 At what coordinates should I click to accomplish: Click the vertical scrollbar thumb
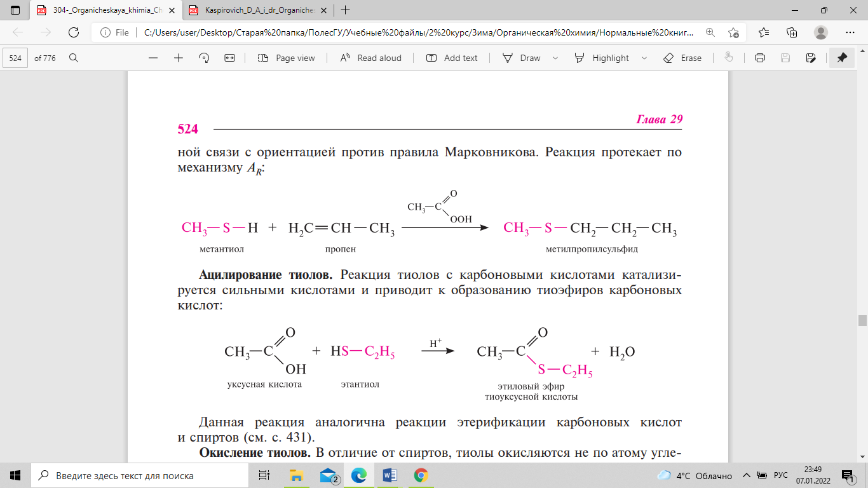862,320
